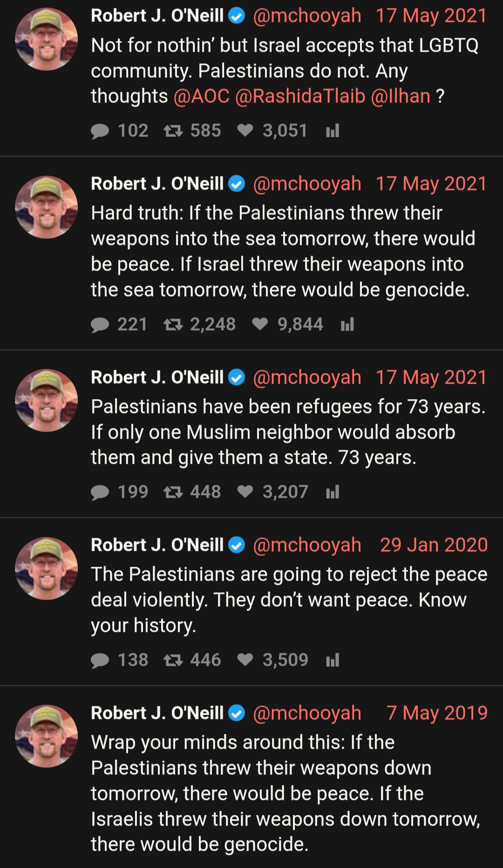Tap the reply icon with 138 replies
Screen dimensions: 503x868
click(x=100, y=661)
